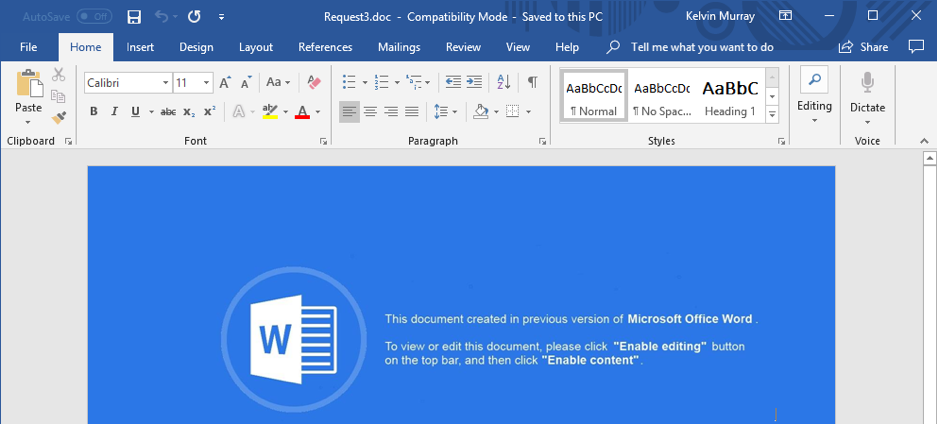Decrease font size with Shrink Font
The height and width of the screenshot is (424, 937).
pos(246,83)
